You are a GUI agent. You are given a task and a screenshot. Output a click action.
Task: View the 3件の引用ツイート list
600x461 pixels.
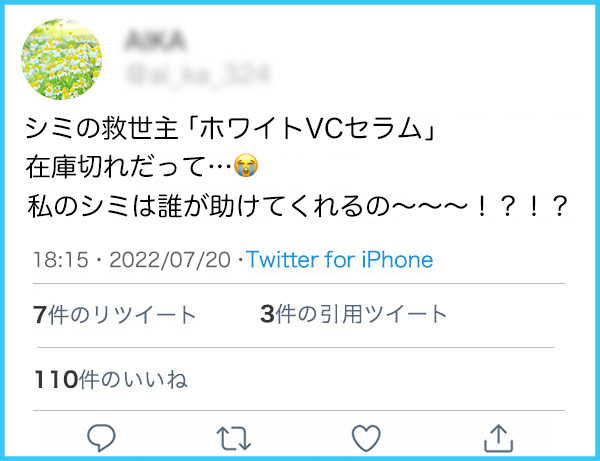[354, 314]
